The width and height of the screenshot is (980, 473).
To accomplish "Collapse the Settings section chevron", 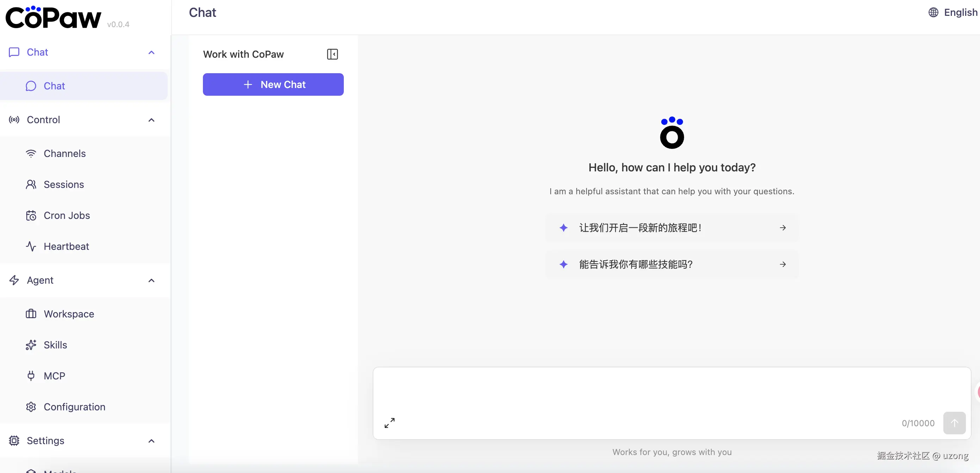I will click(151, 441).
